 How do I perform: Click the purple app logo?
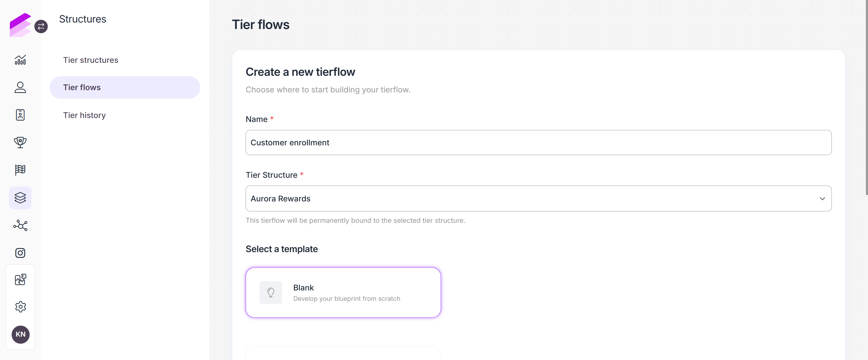coord(20,25)
